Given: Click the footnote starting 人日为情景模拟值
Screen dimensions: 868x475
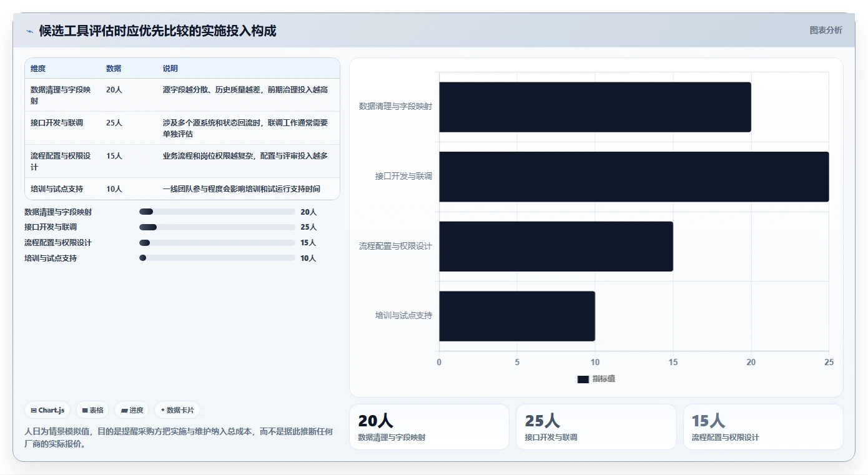Looking at the screenshot, I should click(x=179, y=438).
